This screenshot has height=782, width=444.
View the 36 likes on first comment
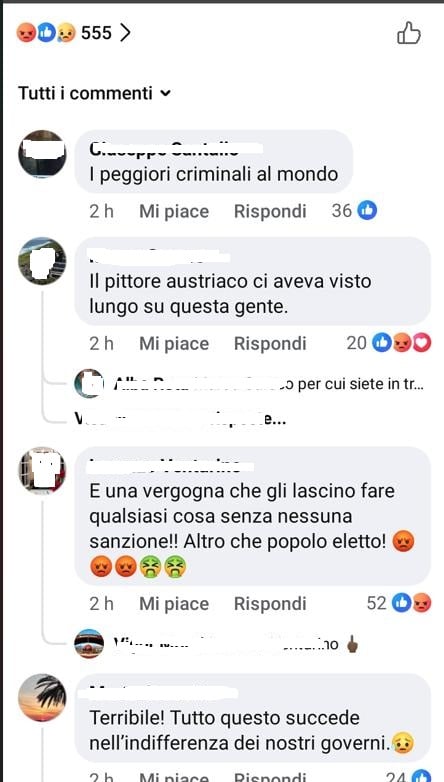click(x=354, y=211)
